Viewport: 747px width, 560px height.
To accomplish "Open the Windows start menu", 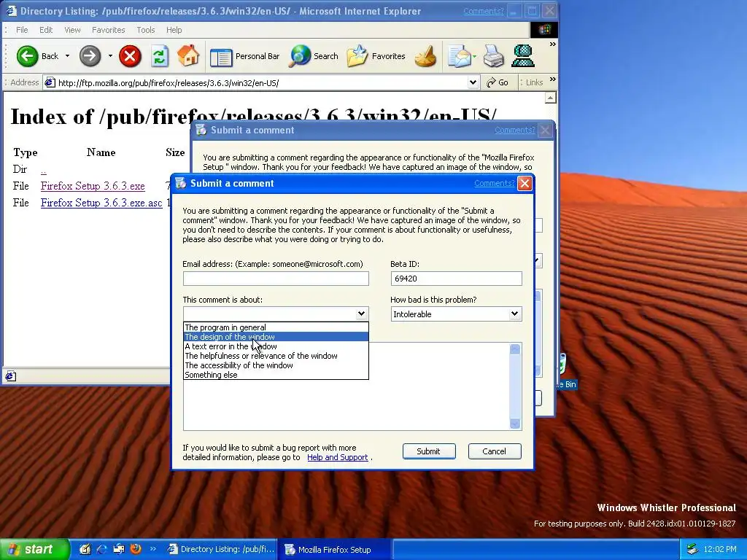I will coord(34,550).
